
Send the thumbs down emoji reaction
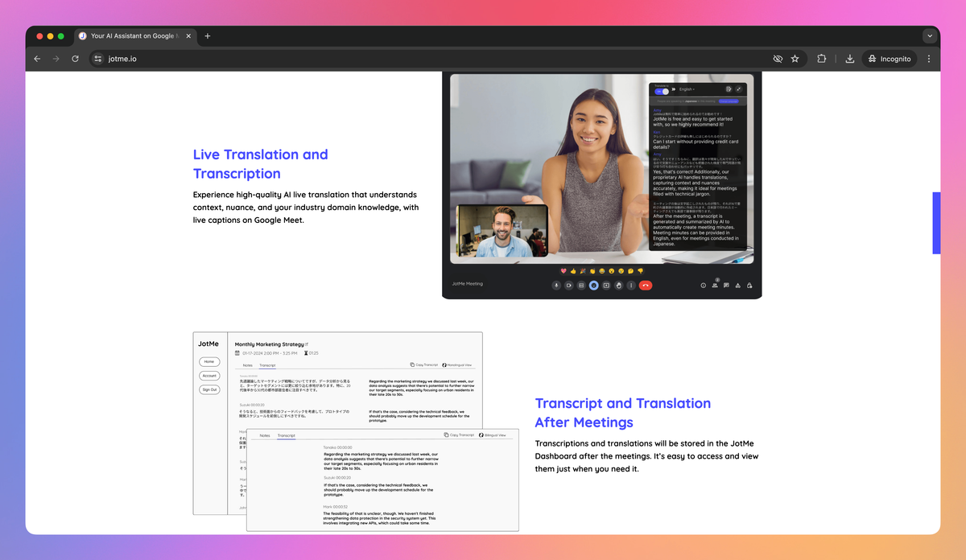(x=641, y=271)
